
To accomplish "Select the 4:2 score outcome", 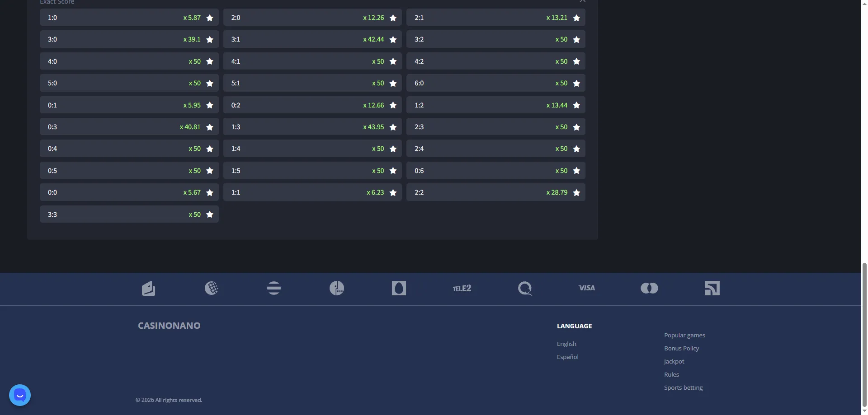I will 496,61.
